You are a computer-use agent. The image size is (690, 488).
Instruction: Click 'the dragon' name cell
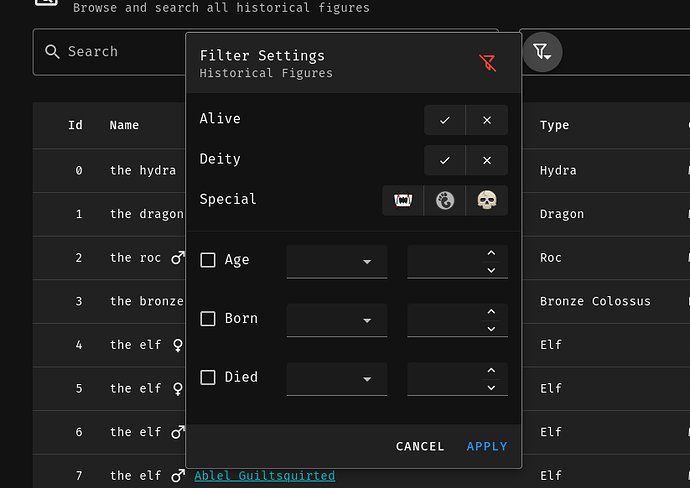tap(147, 214)
